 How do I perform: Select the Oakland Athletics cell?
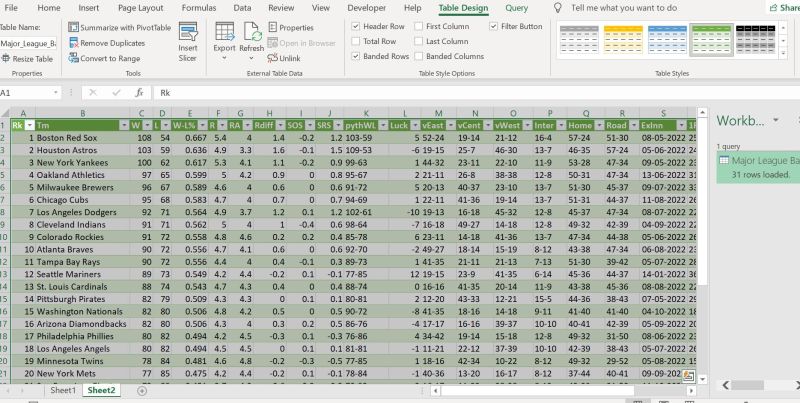(x=82, y=175)
